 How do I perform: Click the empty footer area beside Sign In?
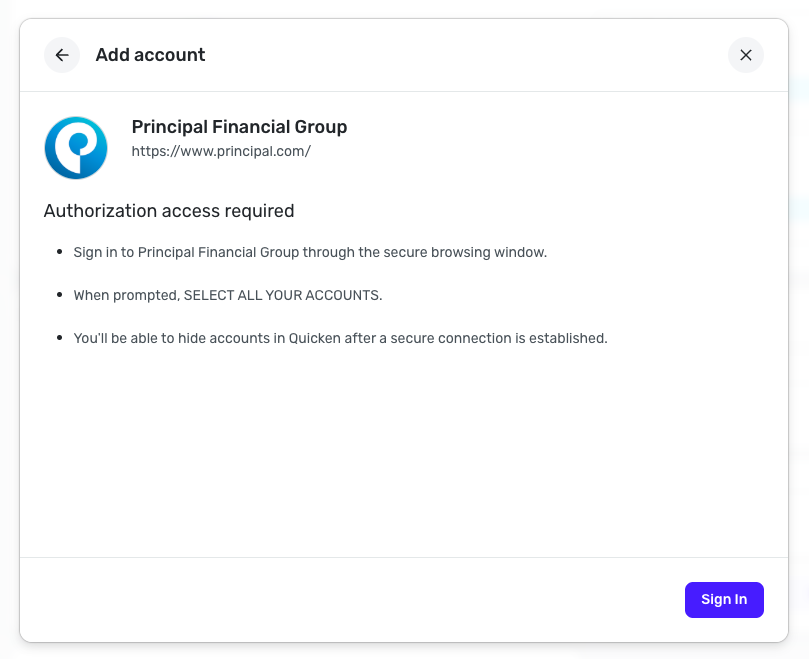tap(350, 600)
